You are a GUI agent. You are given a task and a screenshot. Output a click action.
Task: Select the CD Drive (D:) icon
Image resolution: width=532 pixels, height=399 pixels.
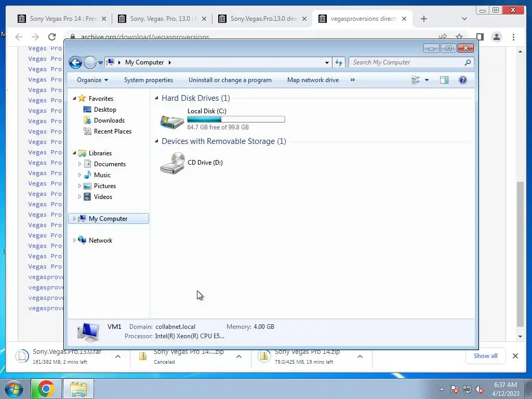(x=172, y=163)
